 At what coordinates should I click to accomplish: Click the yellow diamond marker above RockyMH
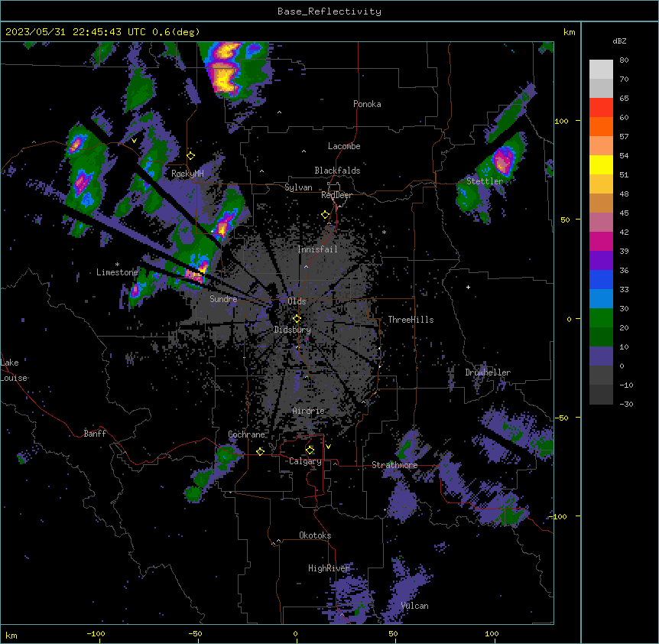pos(190,155)
